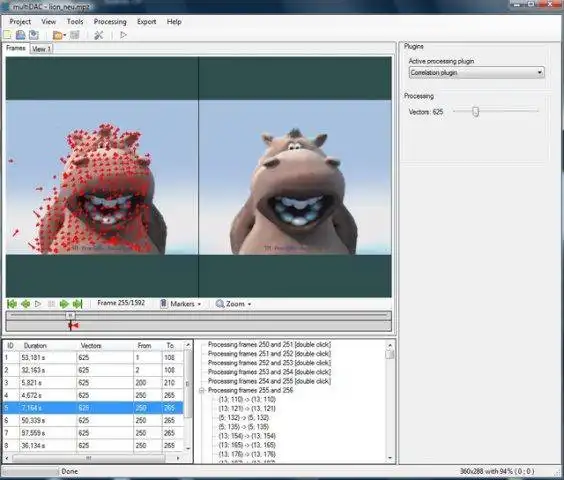564x480 pixels.
Task: Open the Active processing plugin combo box
Action: coord(476,73)
